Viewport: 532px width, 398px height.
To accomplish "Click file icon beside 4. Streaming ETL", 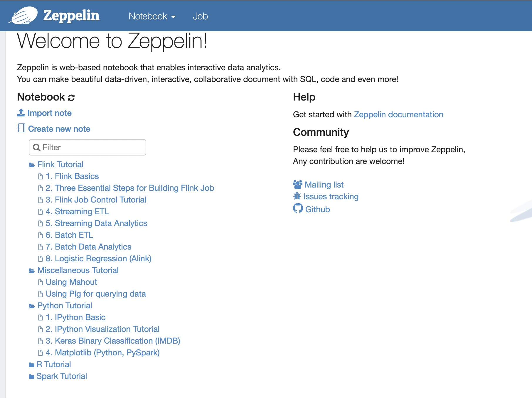I will [x=41, y=212].
